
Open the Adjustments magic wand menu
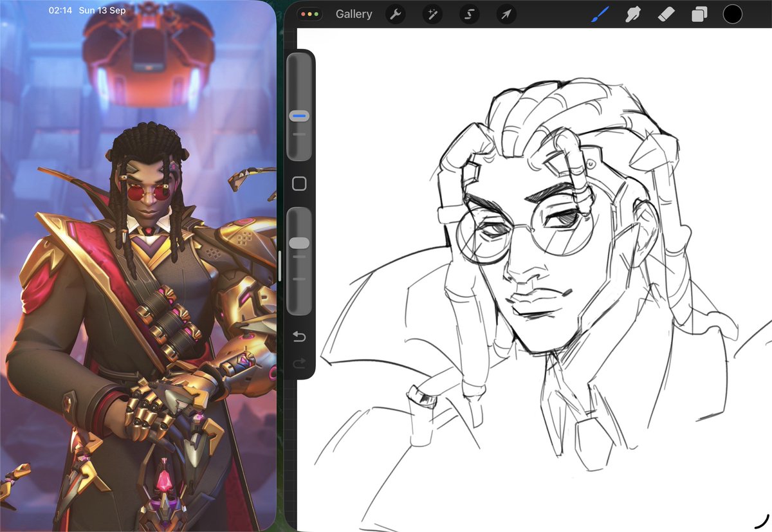pyautogui.click(x=432, y=14)
